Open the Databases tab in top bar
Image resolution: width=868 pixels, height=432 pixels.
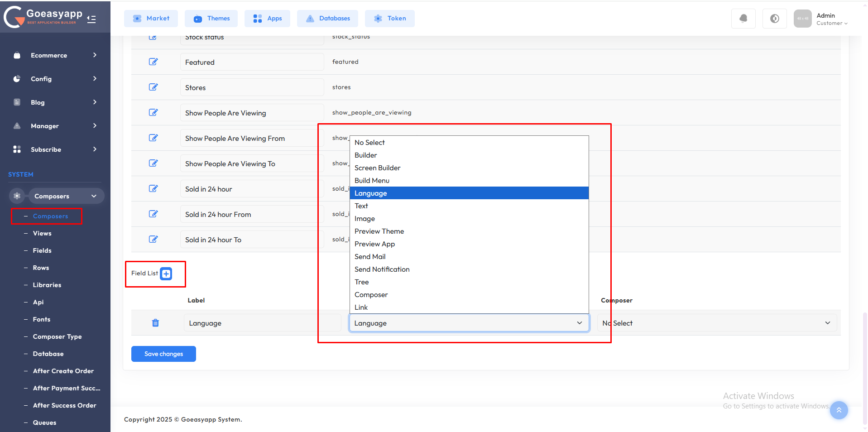[327, 19]
